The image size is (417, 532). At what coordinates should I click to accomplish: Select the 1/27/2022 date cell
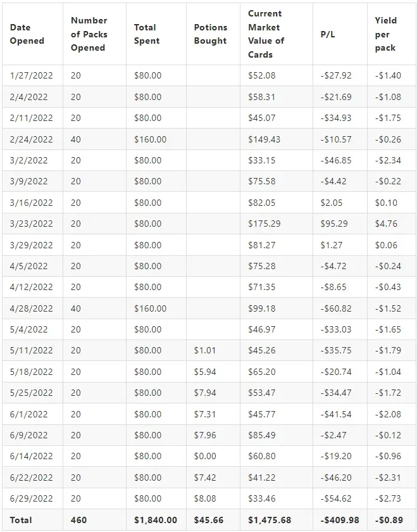31,75
